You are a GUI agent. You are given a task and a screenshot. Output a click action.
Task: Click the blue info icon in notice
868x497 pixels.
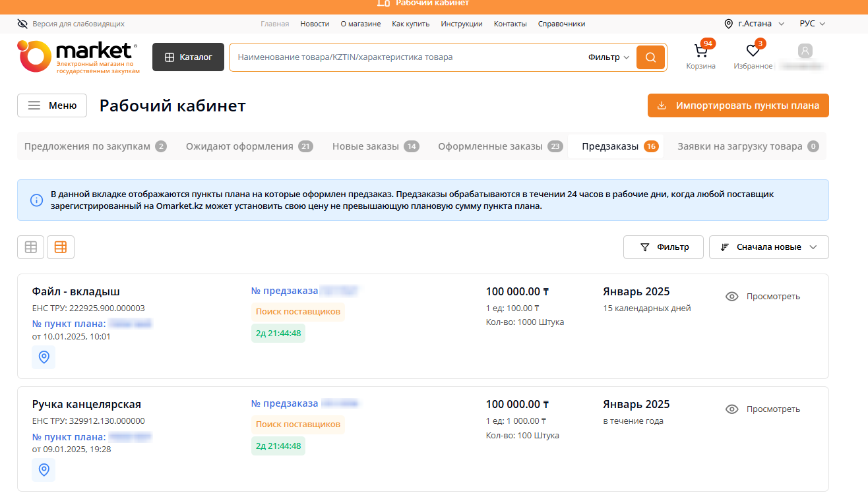pyautogui.click(x=37, y=200)
